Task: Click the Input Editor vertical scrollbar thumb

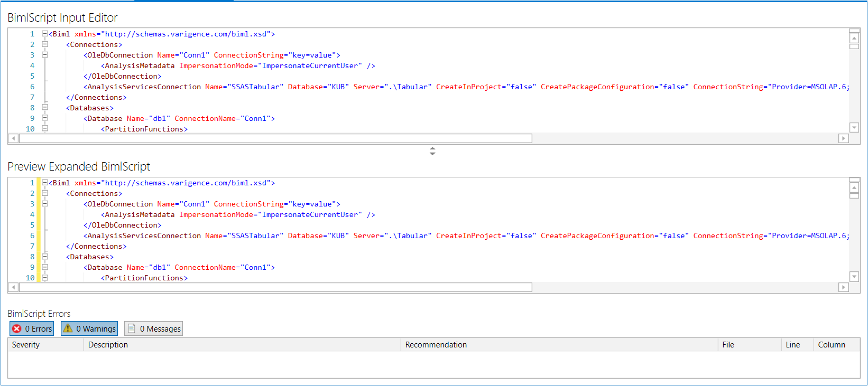Action: click(x=854, y=46)
